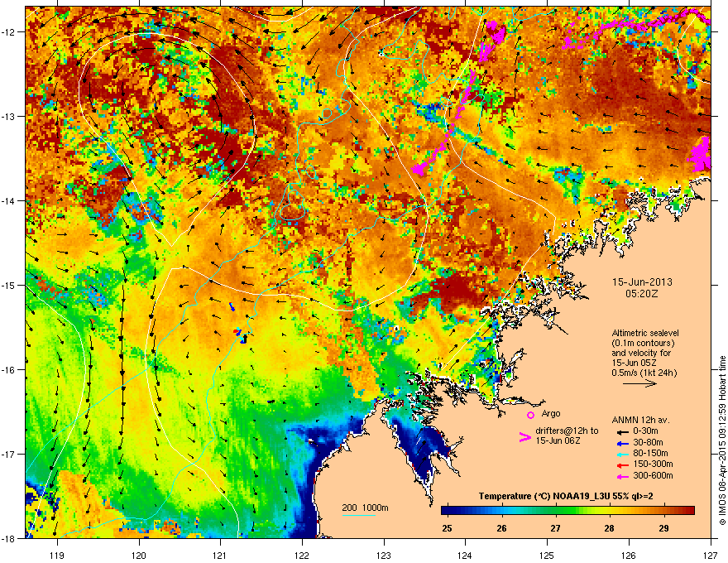Click the '125' longitude axis label
Image resolution: width=728 pixels, height=563 pixels.
tap(547, 555)
